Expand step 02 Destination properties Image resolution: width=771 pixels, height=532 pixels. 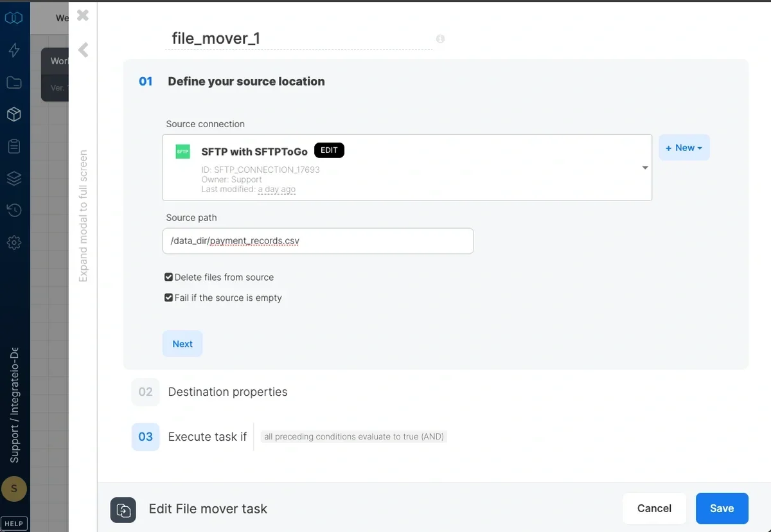point(227,391)
